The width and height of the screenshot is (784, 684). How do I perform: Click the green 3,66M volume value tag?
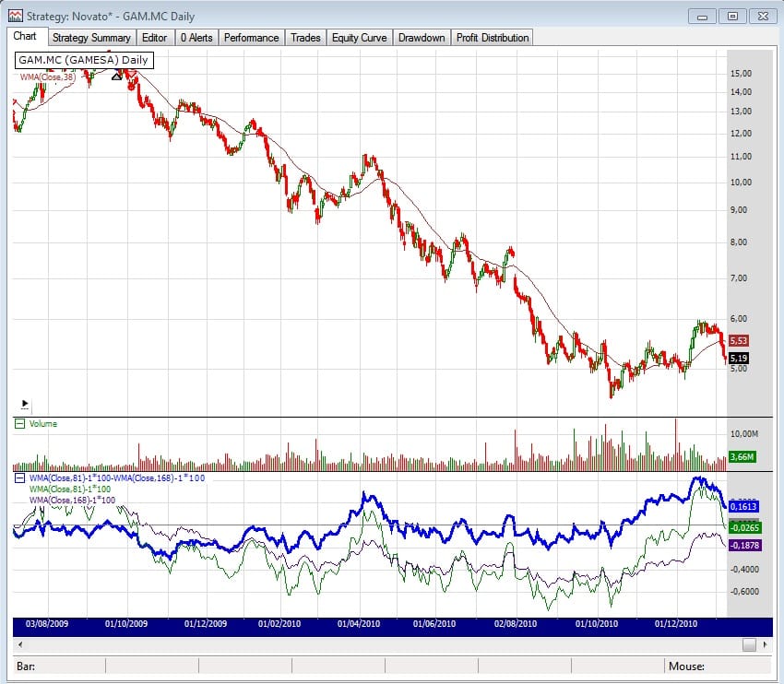(742, 456)
